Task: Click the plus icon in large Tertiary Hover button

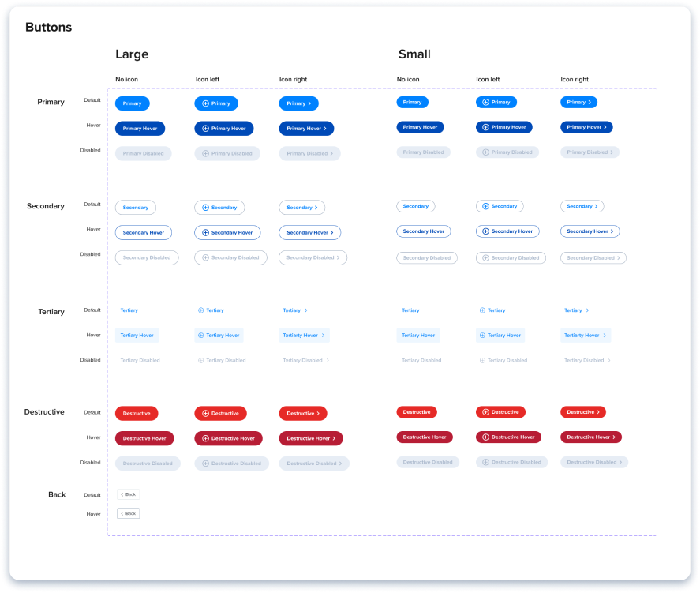Action: coord(201,336)
